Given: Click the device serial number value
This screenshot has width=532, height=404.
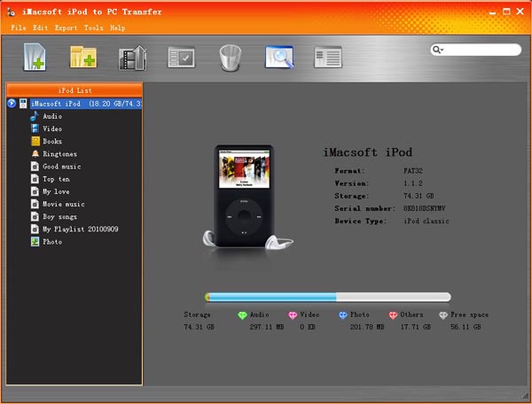Looking at the screenshot, I should [x=424, y=208].
